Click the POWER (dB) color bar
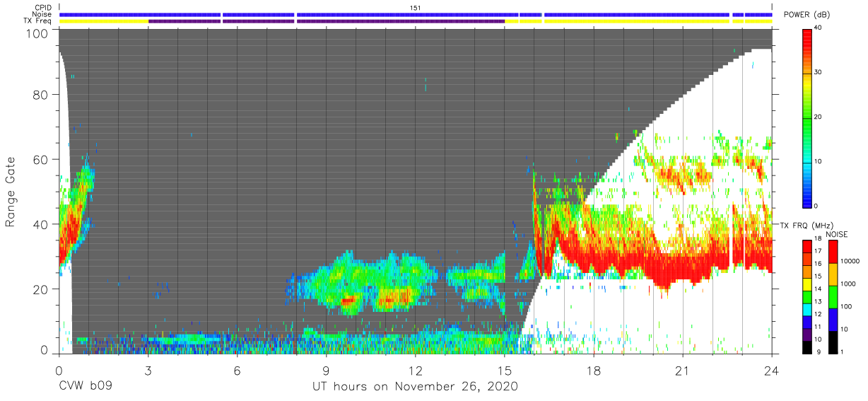 pos(808,117)
